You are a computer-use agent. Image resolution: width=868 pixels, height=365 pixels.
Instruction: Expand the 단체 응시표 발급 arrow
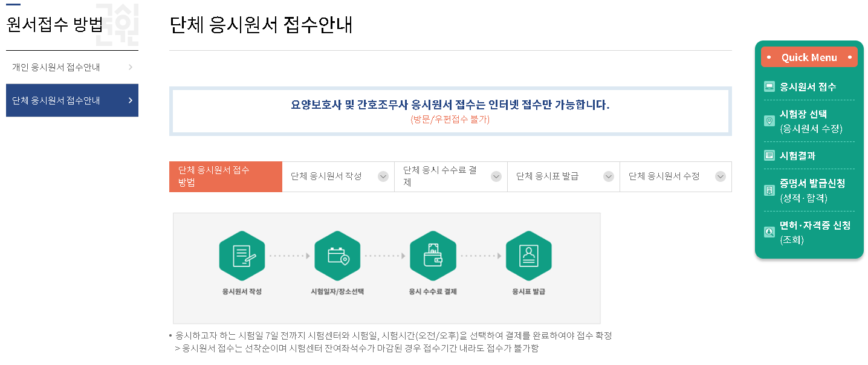pos(609,176)
